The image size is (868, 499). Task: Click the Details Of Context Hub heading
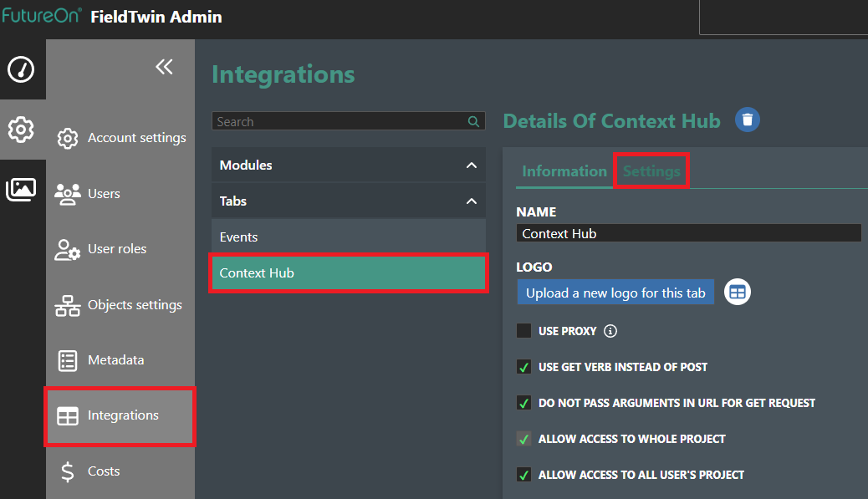611,120
